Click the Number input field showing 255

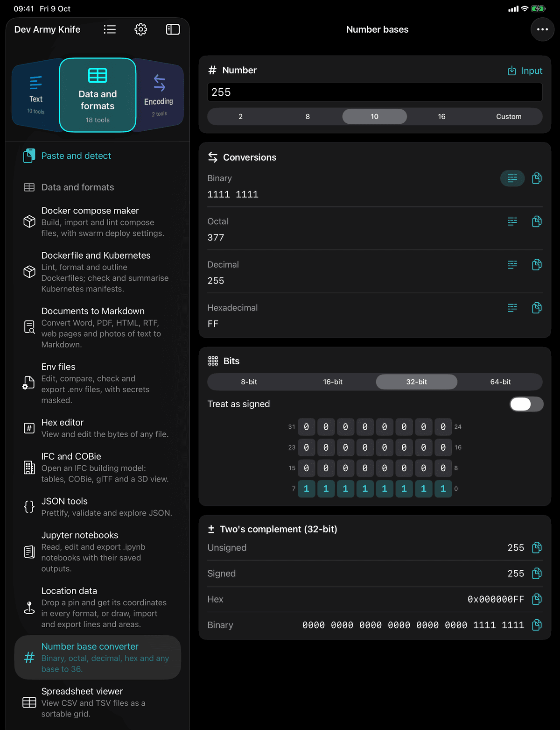[x=375, y=92]
